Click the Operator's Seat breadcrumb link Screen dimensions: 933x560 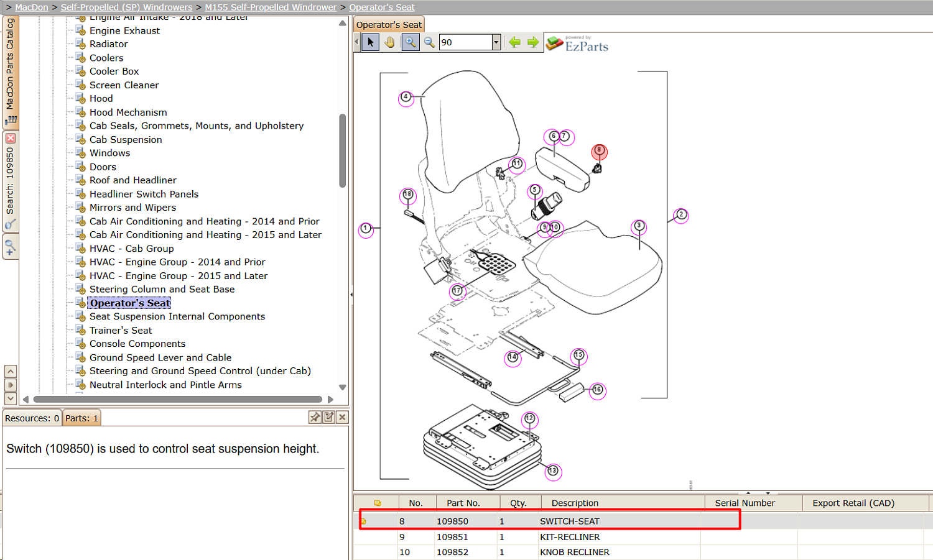point(382,7)
